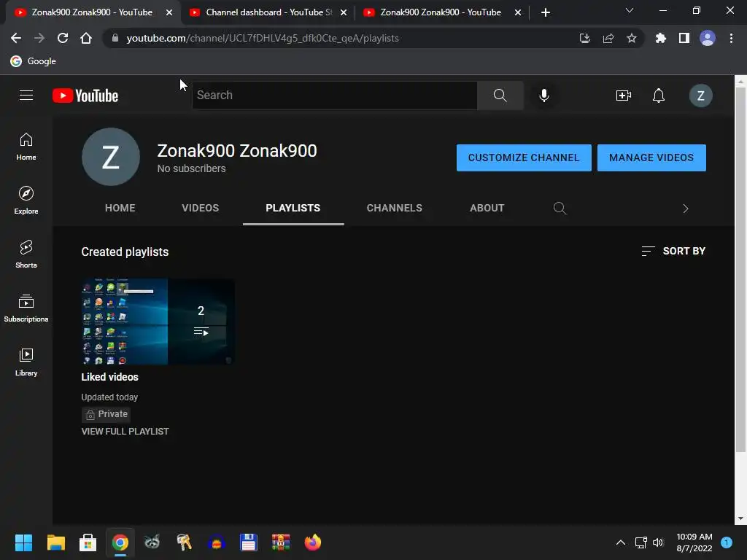Open the Liked videos title
Image resolution: width=747 pixels, height=560 pixels.
pyautogui.click(x=109, y=377)
